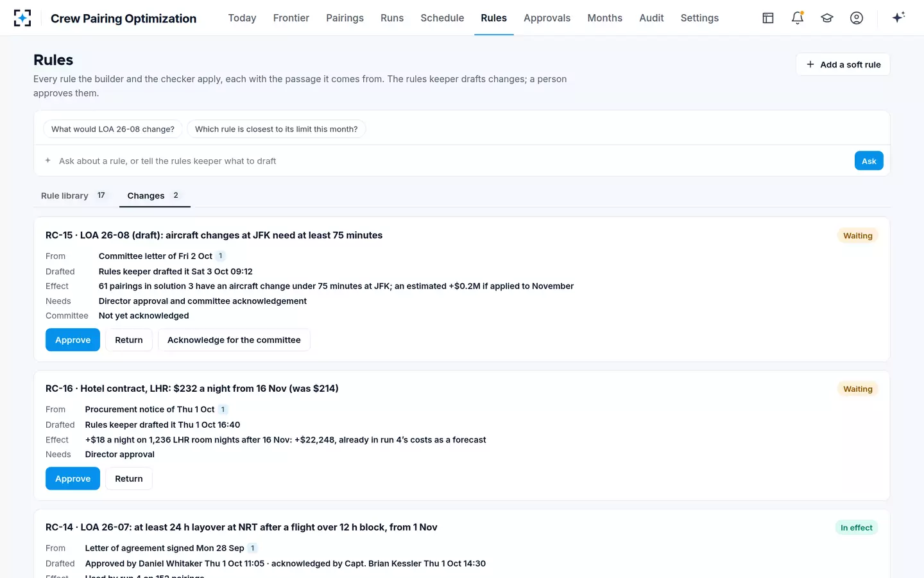Click Add a soft rule
924x578 pixels.
[843, 64]
